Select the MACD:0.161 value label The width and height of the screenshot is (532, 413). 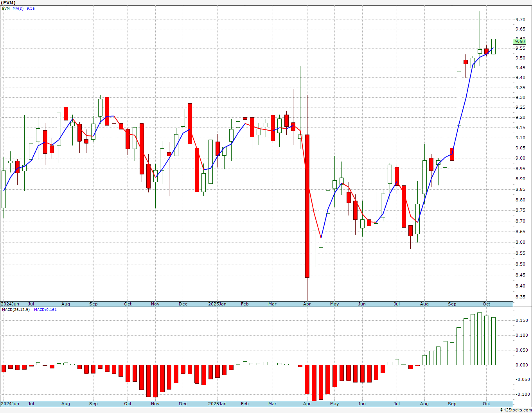[45, 309]
